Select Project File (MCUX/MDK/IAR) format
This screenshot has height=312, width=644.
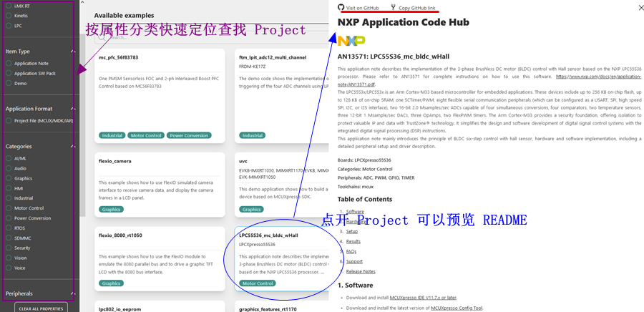pyautogui.click(x=9, y=121)
